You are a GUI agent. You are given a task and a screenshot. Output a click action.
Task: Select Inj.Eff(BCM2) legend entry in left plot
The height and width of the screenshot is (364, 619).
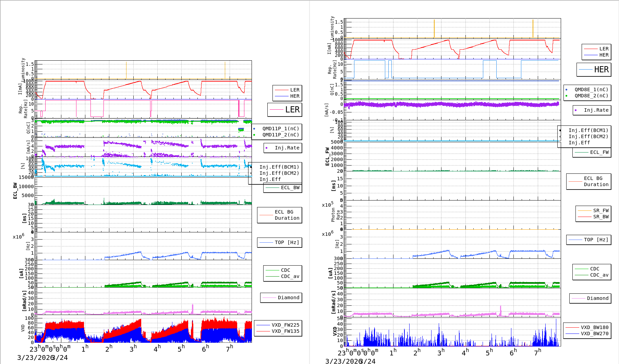click(x=279, y=173)
